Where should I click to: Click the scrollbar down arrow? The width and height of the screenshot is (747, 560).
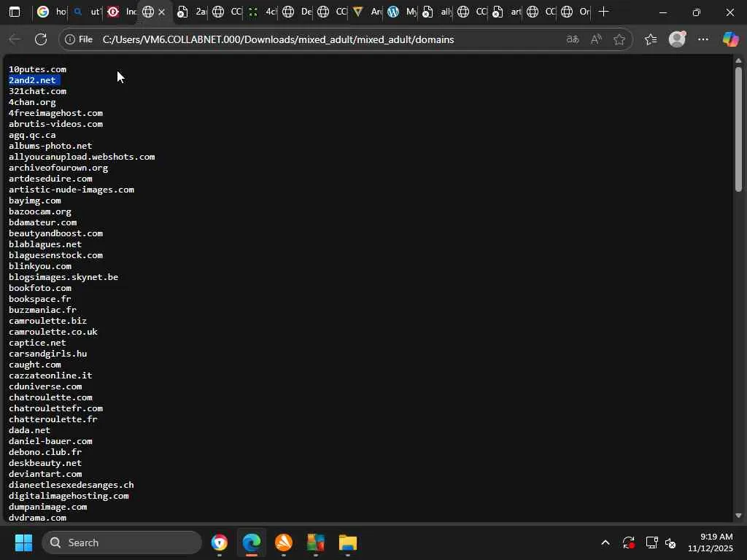(738, 516)
